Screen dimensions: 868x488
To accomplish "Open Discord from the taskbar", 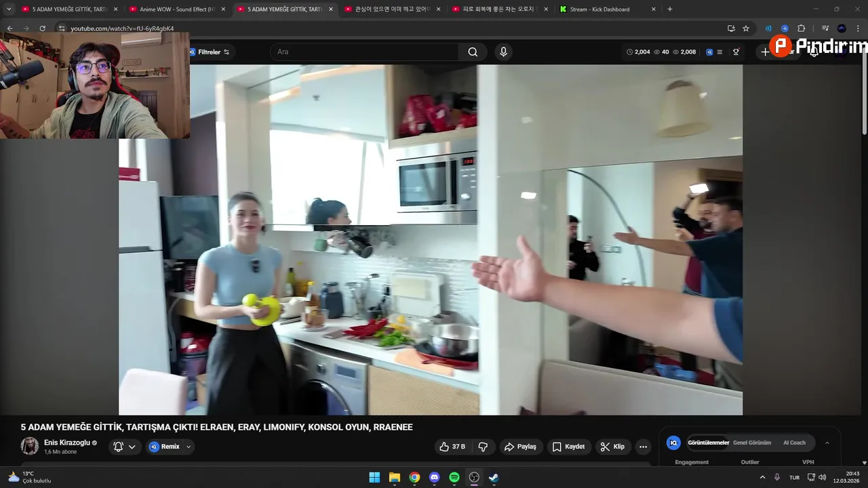I will (x=435, y=477).
